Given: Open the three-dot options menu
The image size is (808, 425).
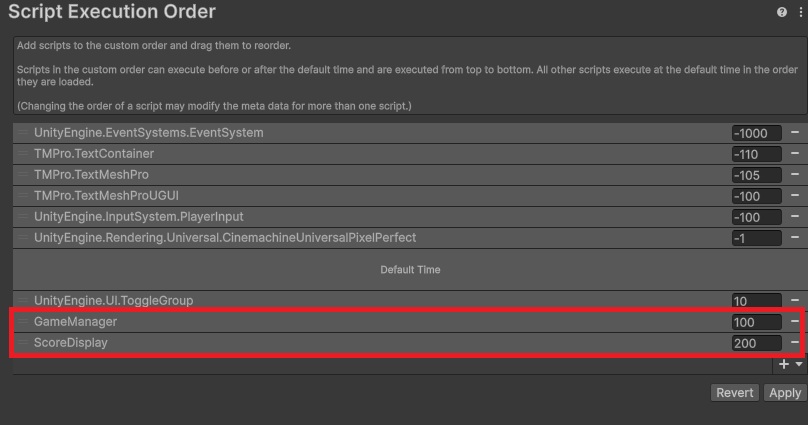Looking at the screenshot, I should pyautogui.click(x=797, y=12).
